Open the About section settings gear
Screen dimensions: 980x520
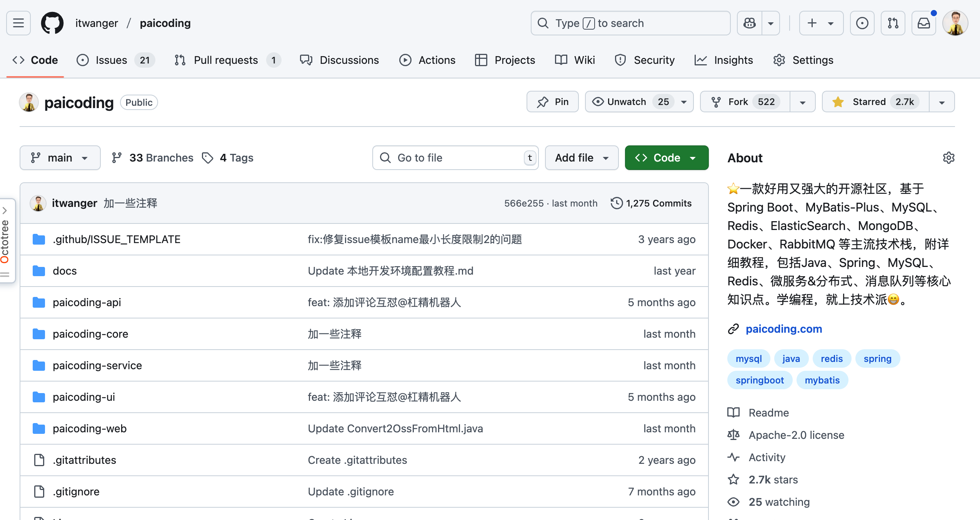tap(948, 158)
